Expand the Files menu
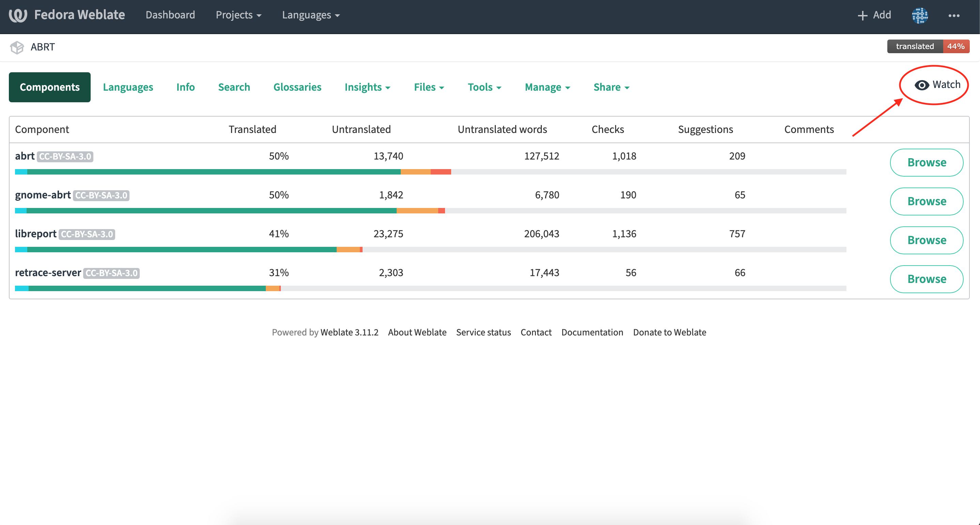 [429, 87]
